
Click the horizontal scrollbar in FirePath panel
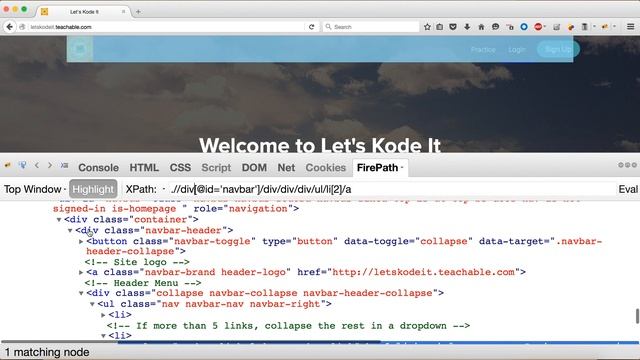tap(191, 342)
